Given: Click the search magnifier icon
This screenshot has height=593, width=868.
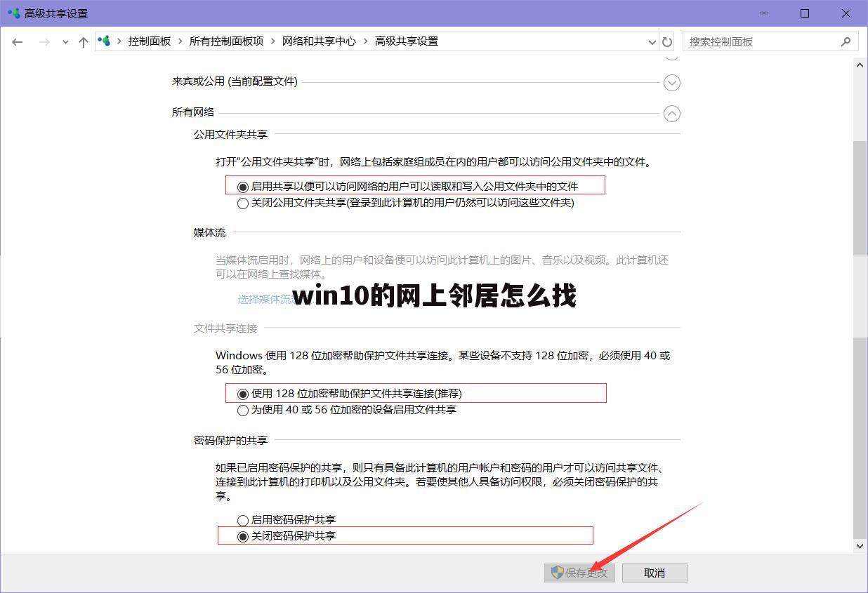Looking at the screenshot, I should tap(846, 41).
